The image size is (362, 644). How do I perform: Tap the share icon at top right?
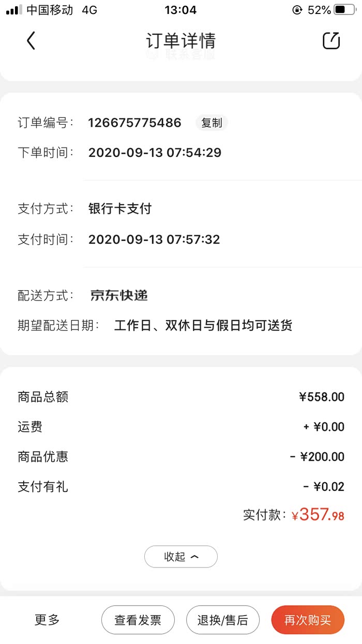click(x=331, y=40)
